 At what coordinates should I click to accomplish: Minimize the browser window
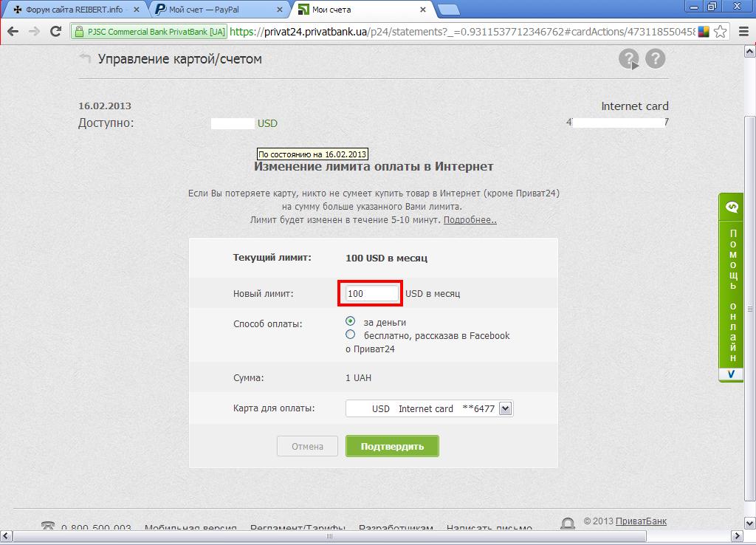point(694,7)
